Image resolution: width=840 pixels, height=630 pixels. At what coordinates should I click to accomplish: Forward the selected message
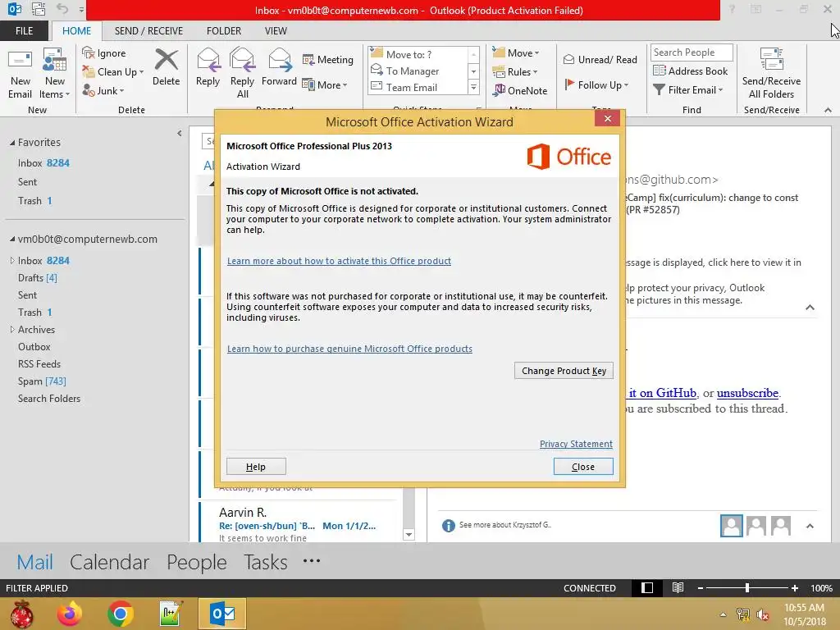pyautogui.click(x=279, y=67)
